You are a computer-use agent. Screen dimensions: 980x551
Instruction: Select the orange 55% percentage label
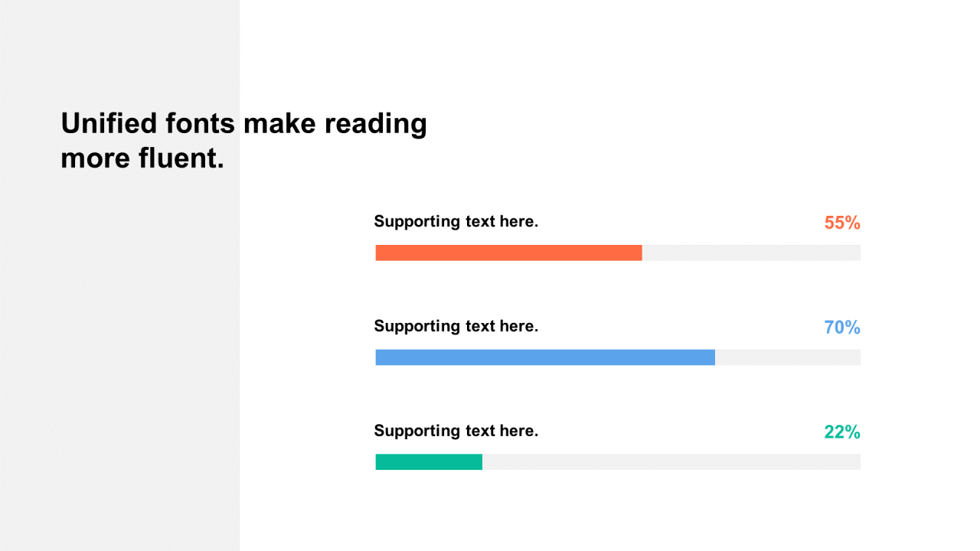(842, 223)
